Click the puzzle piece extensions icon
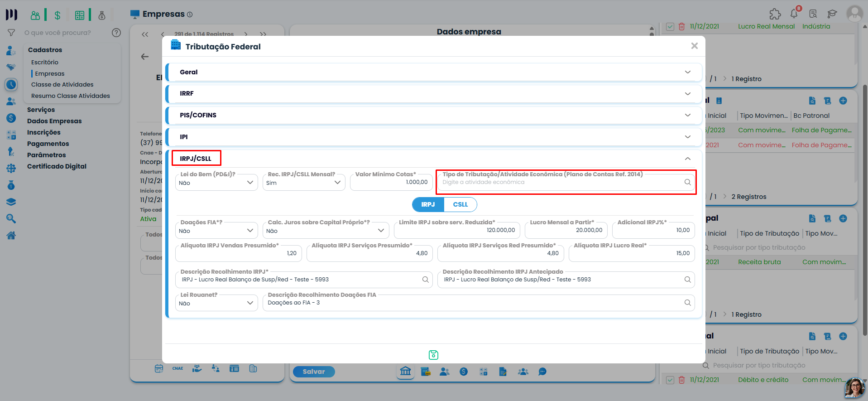This screenshot has width=868, height=401. pyautogui.click(x=775, y=14)
